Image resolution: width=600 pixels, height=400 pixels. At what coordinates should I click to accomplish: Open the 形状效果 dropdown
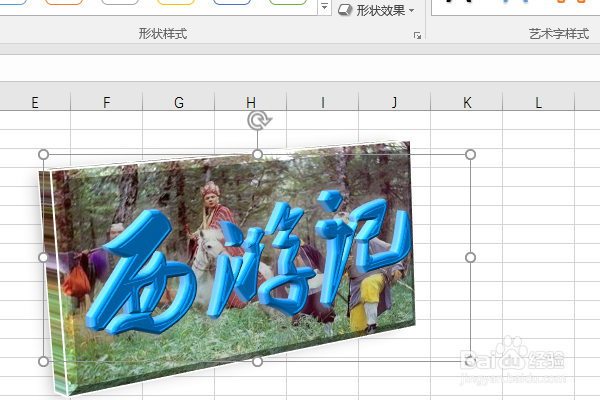(x=376, y=10)
